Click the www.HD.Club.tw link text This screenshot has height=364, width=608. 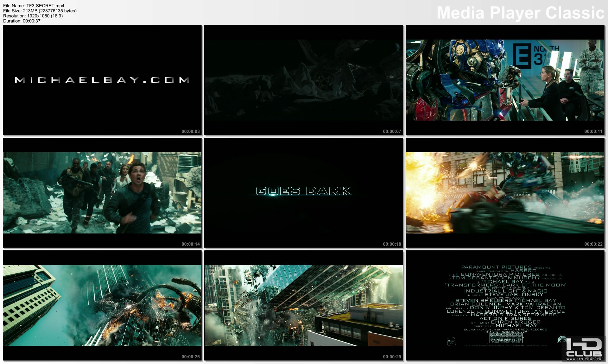(584, 359)
